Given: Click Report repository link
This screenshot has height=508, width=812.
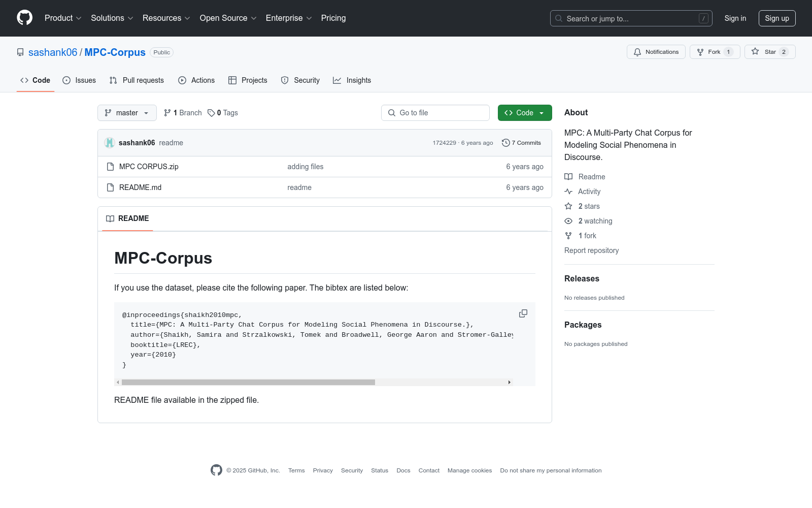Looking at the screenshot, I should 592,250.
